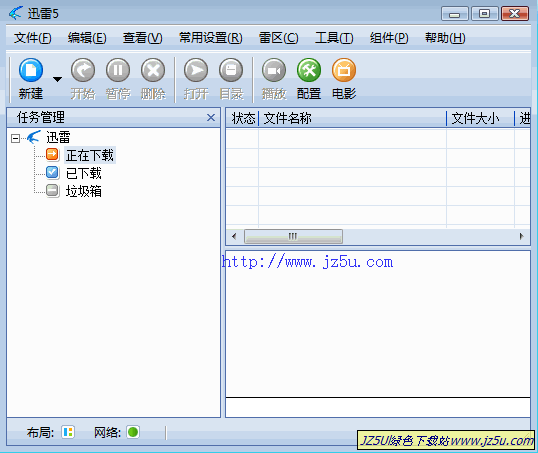Click the 迅雷 bird icon in tree

click(34, 137)
